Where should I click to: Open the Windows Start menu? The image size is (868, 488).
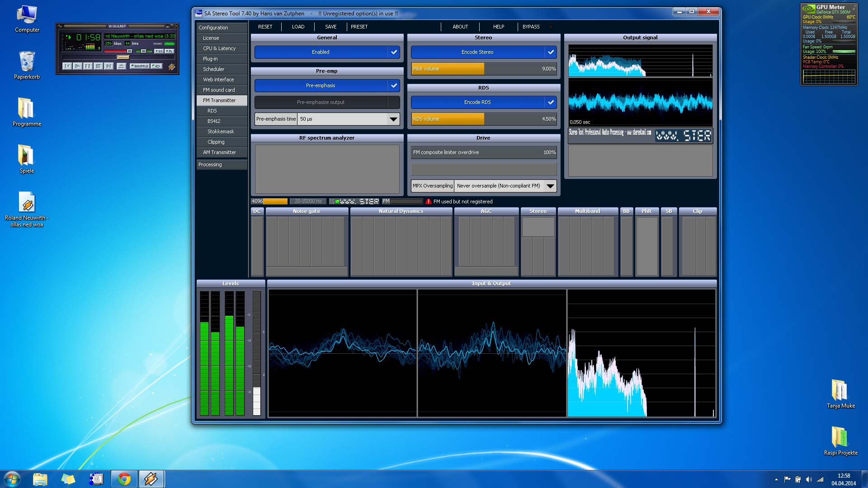[x=12, y=479]
